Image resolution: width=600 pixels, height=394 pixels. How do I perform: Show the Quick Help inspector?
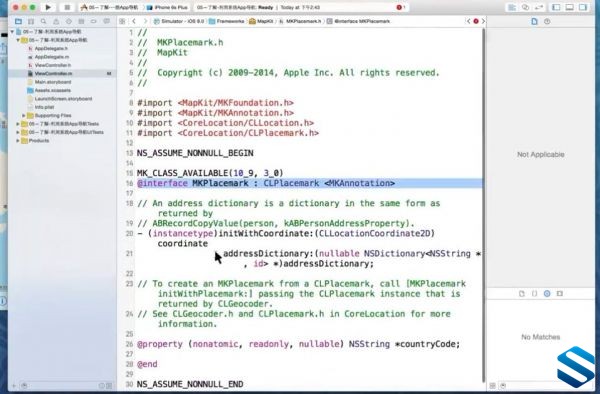pyautogui.click(x=547, y=21)
